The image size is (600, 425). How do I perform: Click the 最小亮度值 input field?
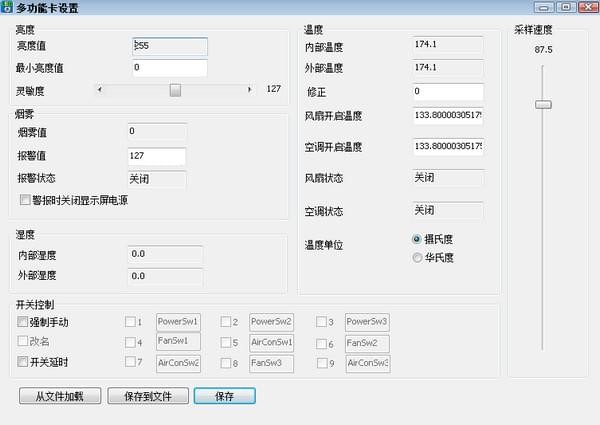(x=168, y=68)
